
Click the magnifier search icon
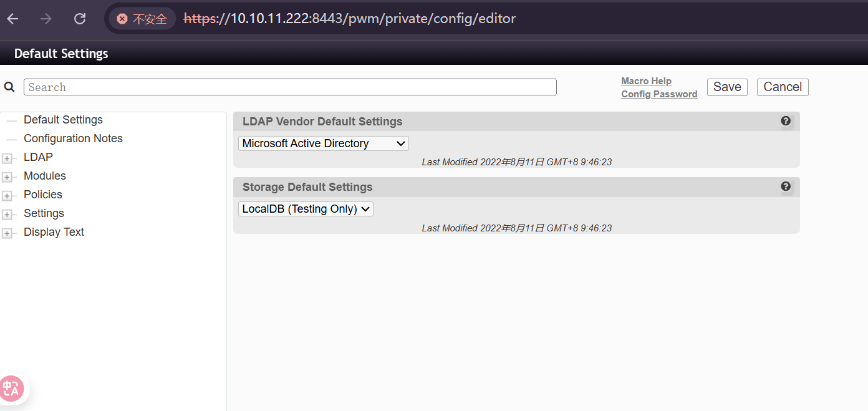click(9, 87)
